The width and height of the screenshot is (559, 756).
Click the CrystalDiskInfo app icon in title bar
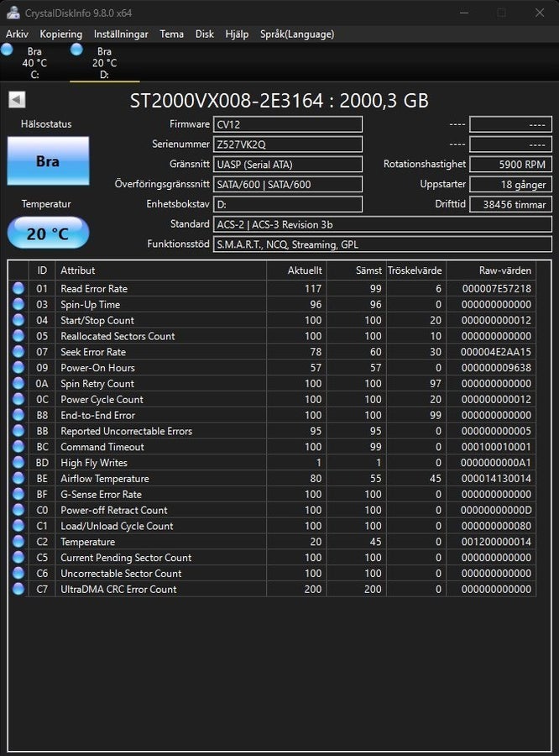pyautogui.click(x=13, y=13)
